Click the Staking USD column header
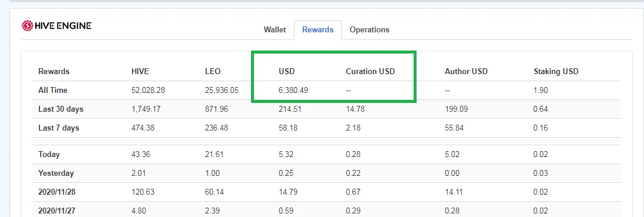 [x=556, y=71]
